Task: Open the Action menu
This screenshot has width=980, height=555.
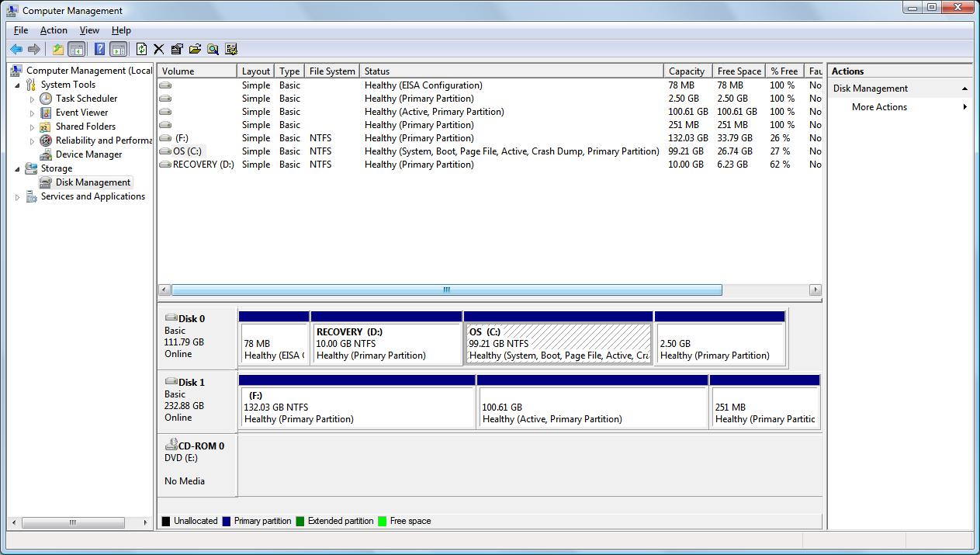Action: [54, 30]
